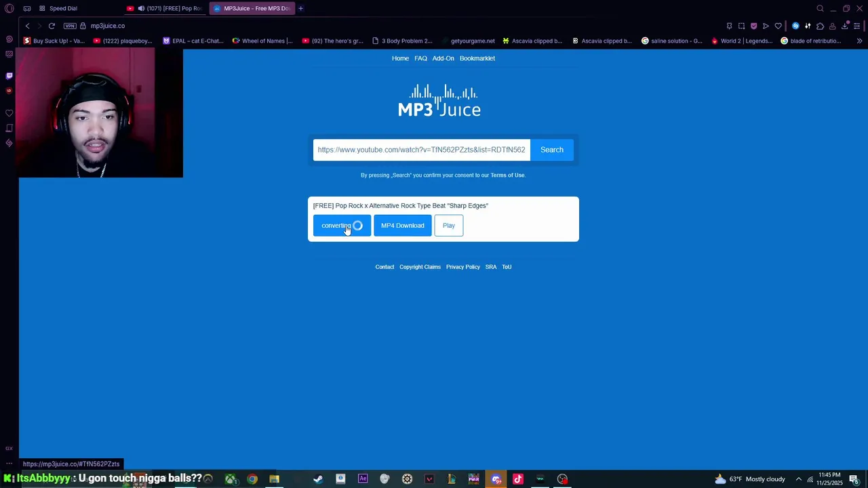Open GX Control sliders icon in toolbar
The width and height of the screenshot is (868, 488).
point(808,26)
